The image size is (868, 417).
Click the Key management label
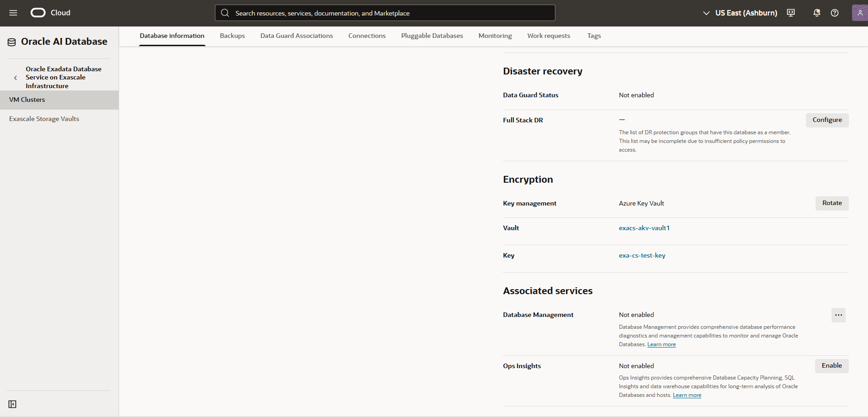point(529,203)
